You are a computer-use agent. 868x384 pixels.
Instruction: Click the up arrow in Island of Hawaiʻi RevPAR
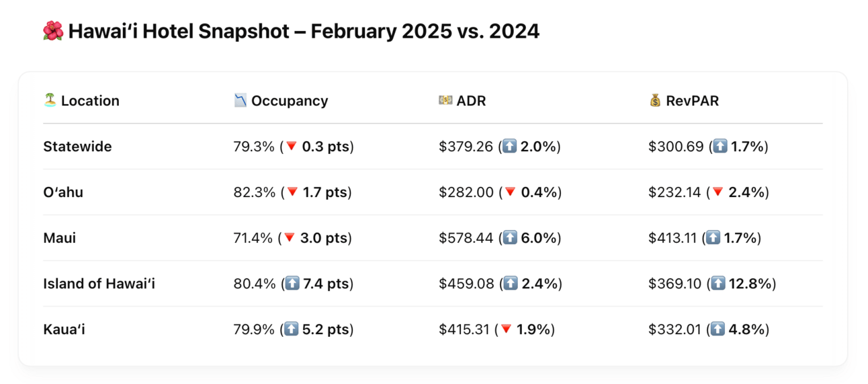coord(719,284)
